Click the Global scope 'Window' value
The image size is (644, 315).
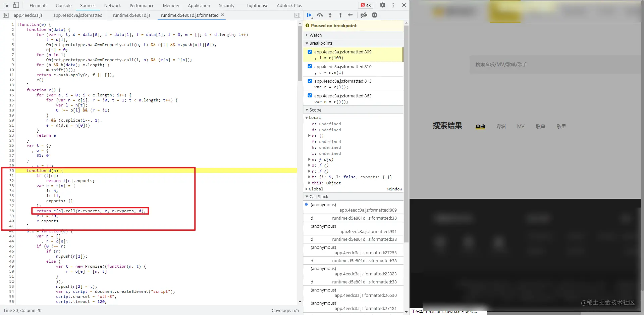[x=394, y=189]
